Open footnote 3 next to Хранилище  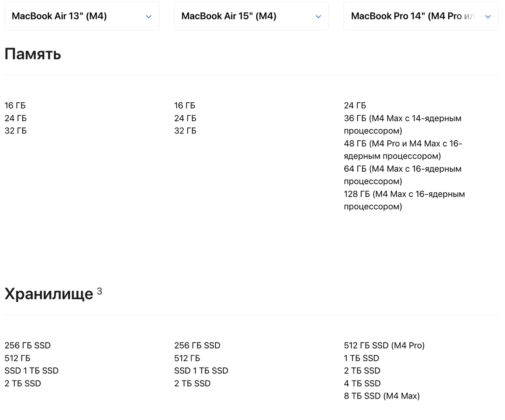99,291
